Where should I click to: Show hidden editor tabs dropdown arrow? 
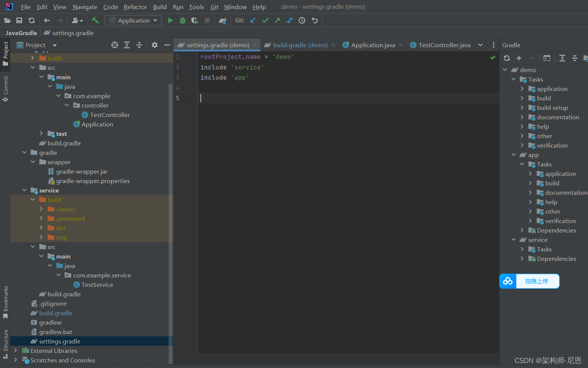click(x=480, y=45)
